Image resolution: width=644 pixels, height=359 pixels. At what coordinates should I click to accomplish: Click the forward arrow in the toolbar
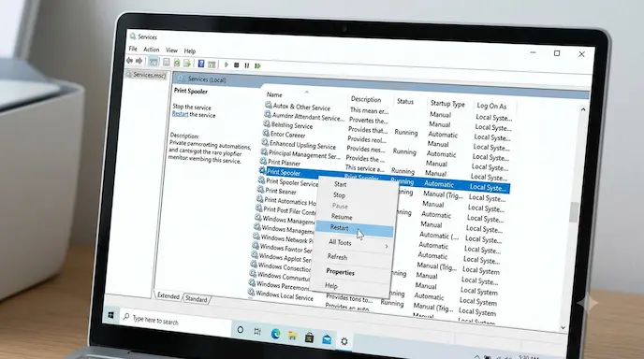point(139,61)
